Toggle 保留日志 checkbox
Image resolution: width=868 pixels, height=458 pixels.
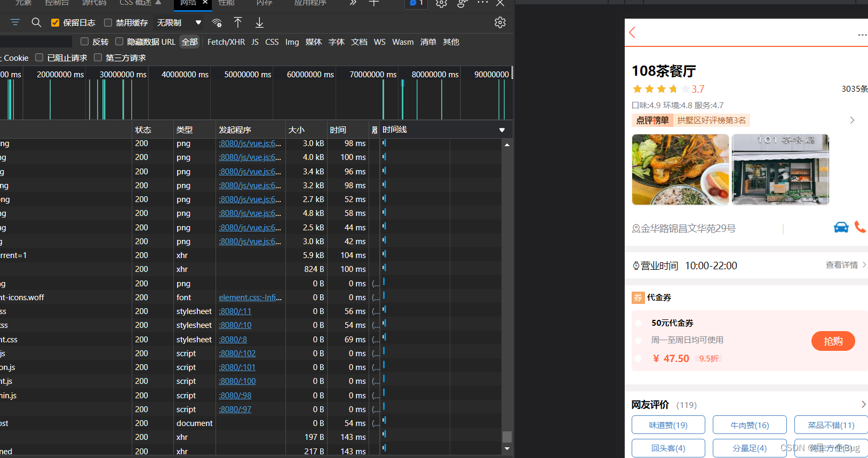click(55, 22)
